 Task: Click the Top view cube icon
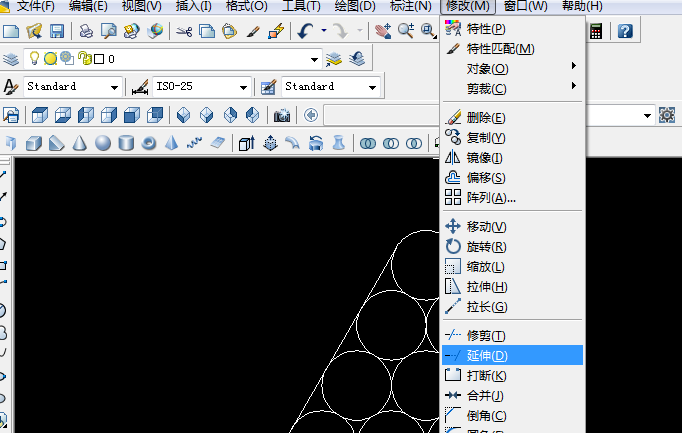40,115
